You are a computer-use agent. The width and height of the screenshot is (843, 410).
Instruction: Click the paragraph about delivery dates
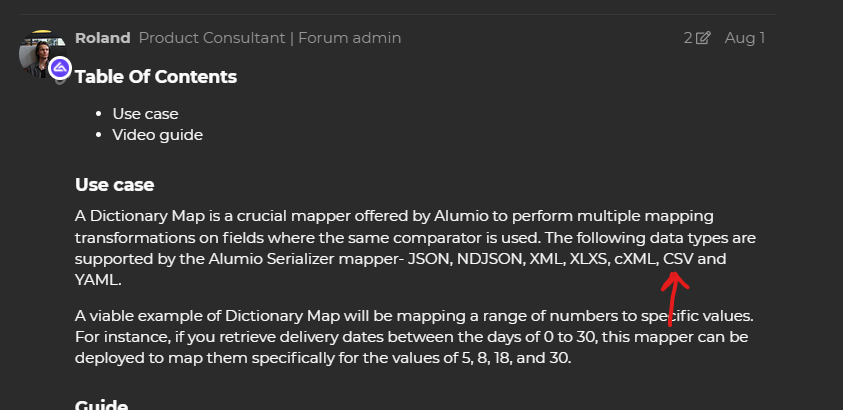pyautogui.click(x=414, y=337)
